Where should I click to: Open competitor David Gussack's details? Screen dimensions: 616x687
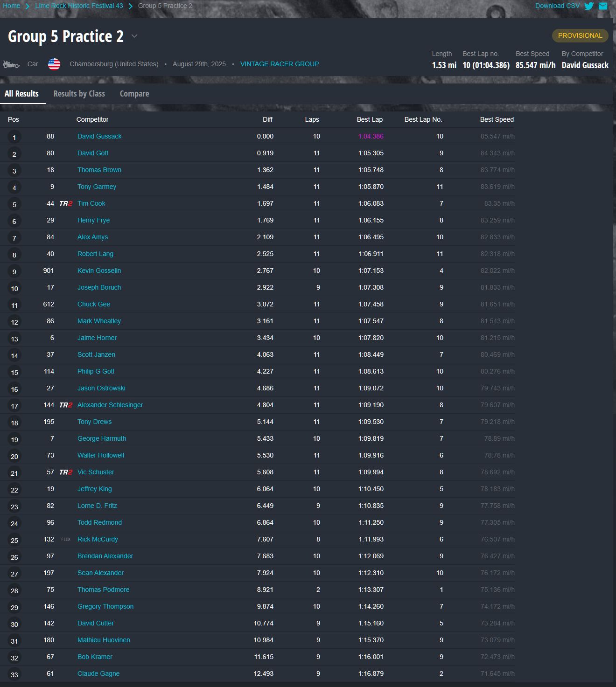pyautogui.click(x=99, y=136)
